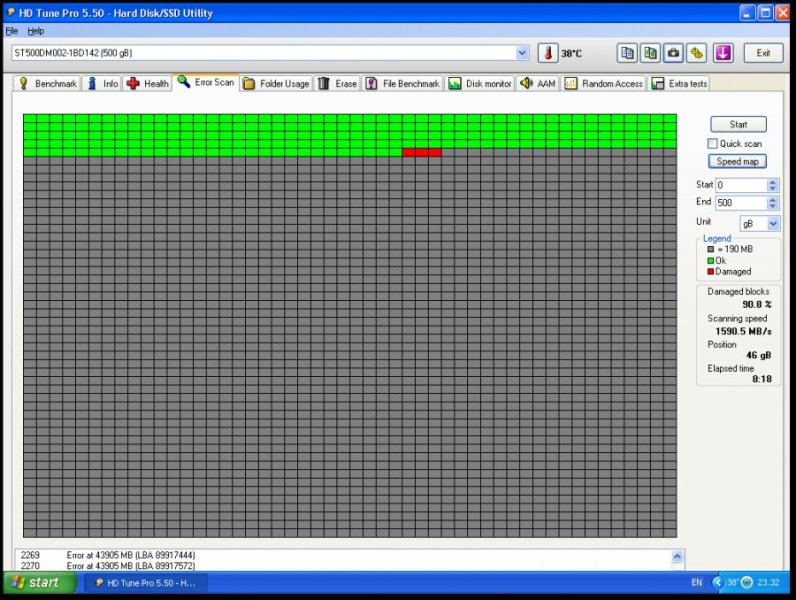
Task: Enable the Quick scan checkbox
Action: 712,144
